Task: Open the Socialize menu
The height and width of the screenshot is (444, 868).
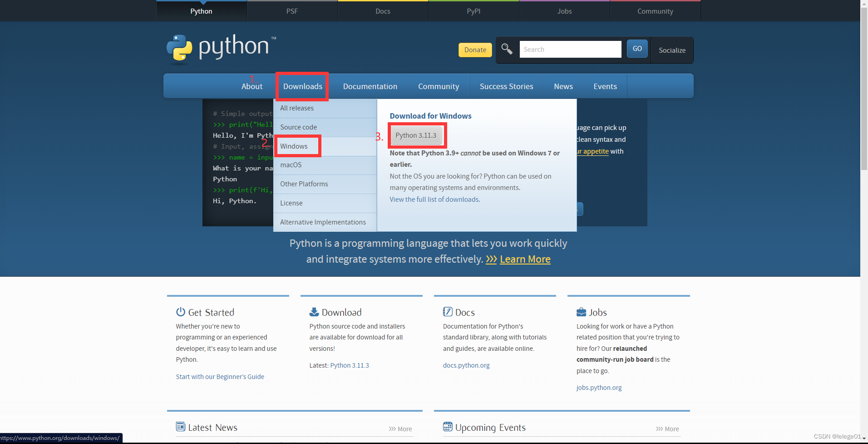Action: (672, 50)
